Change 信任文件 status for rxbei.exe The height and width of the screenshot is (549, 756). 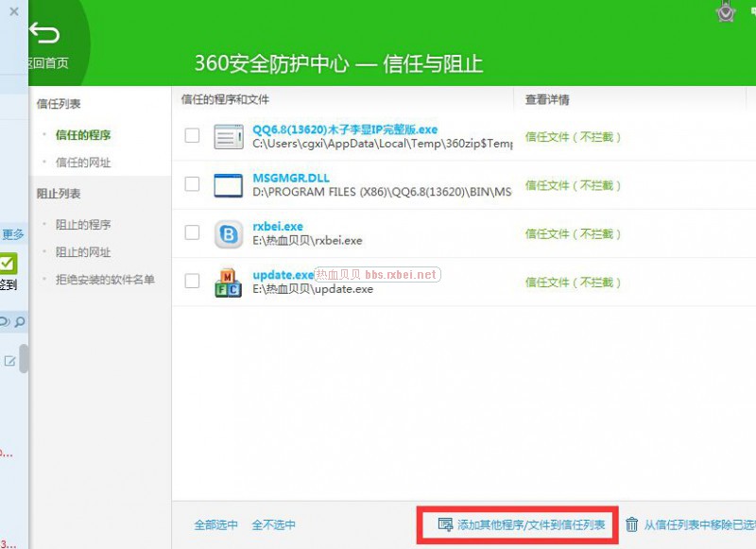(x=574, y=233)
